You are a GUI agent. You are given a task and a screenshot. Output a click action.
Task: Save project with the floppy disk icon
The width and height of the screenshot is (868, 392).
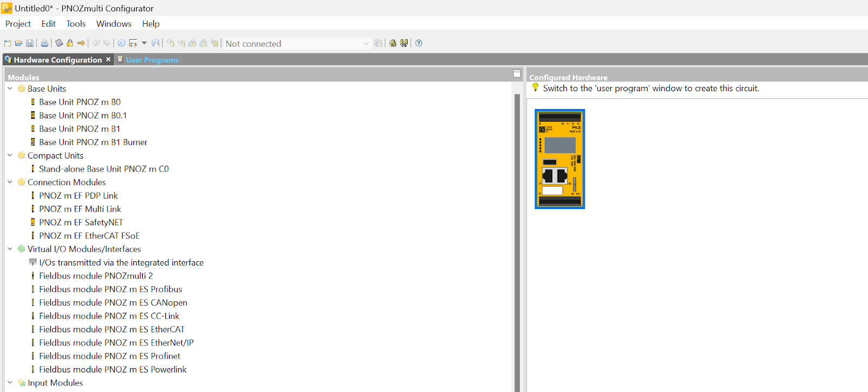click(30, 43)
